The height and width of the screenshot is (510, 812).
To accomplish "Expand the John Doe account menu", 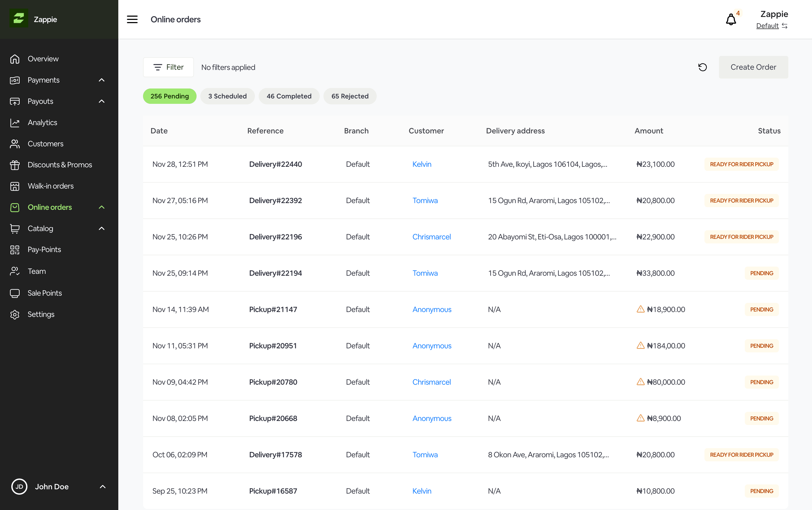I will coord(102,487).
